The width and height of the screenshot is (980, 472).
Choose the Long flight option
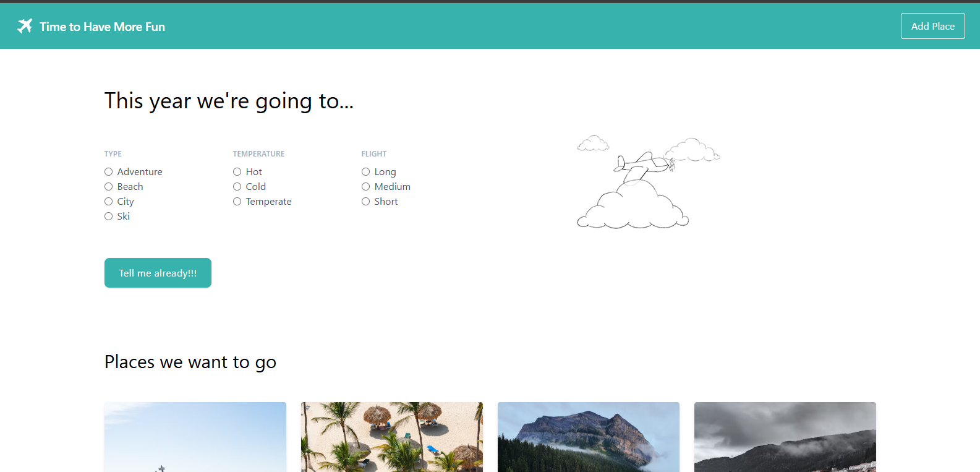coord(366,172)
